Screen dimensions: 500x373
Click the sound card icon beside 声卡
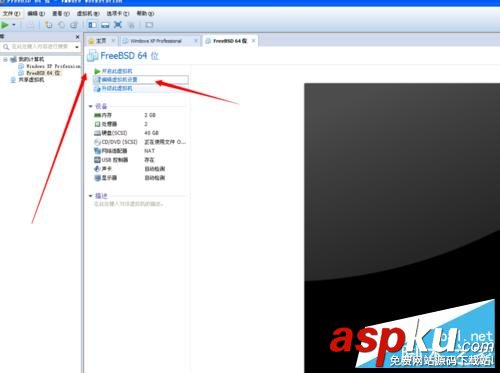(97, 169)
